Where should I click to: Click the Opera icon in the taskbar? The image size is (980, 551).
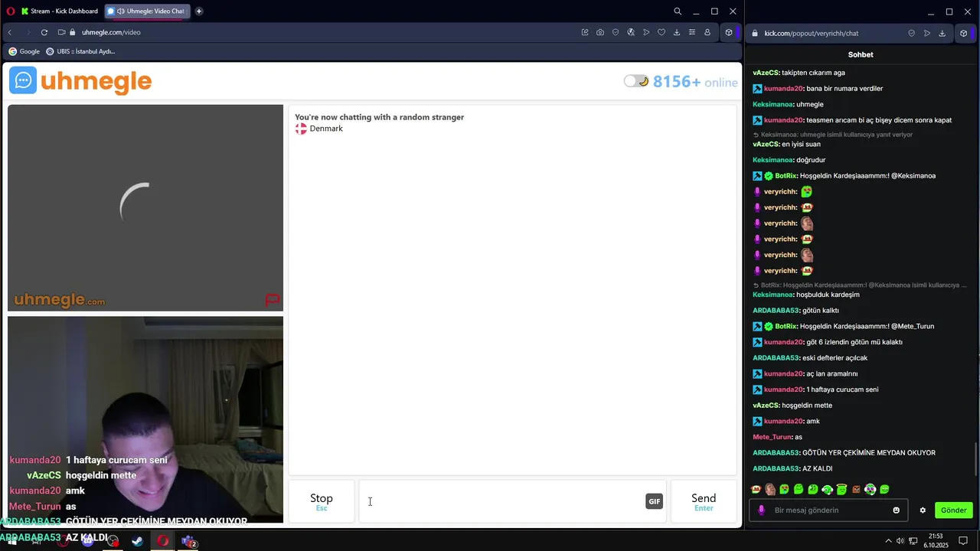point(163,541)
